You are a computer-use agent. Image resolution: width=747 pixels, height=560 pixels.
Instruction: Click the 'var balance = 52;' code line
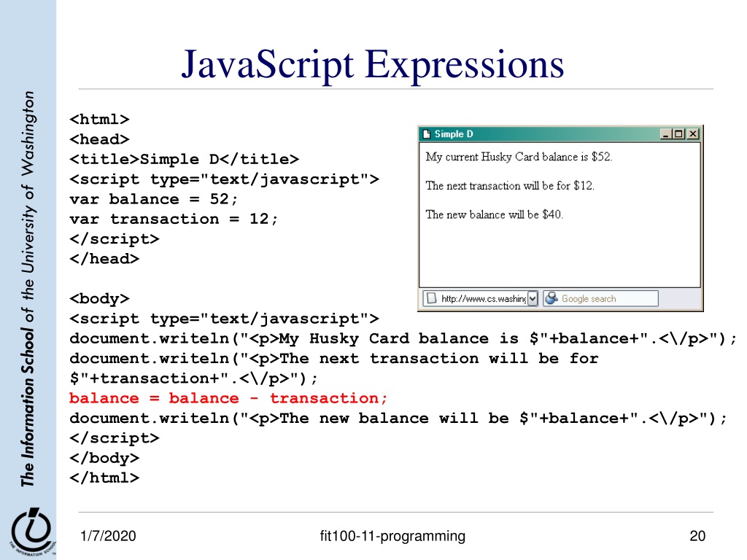pyautogui.click(x=153, y=199)
